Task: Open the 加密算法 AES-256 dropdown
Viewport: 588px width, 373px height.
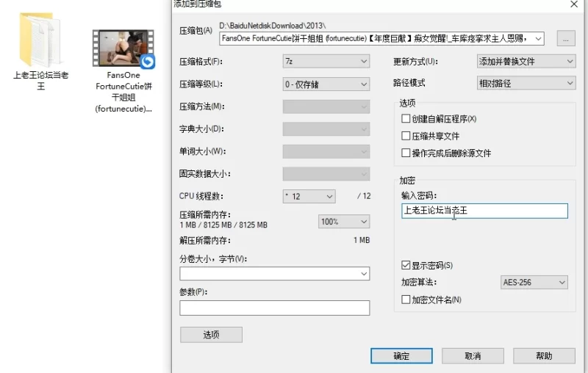Action: pyautogui.click(x=534, y=283)
